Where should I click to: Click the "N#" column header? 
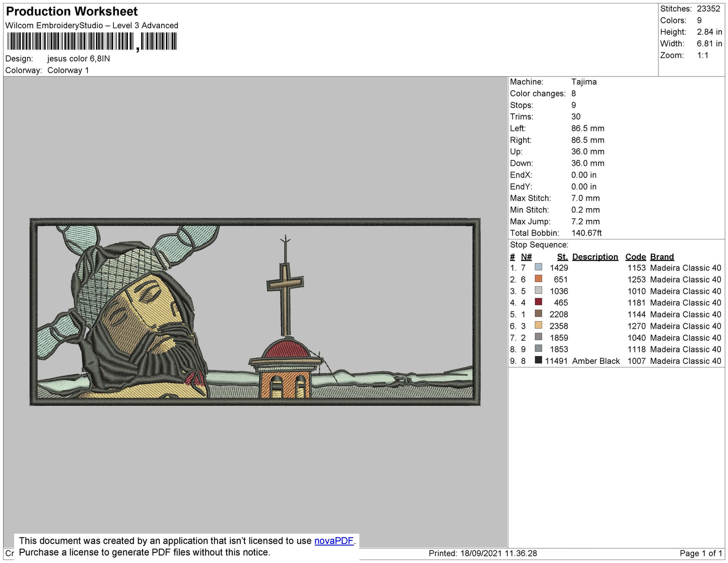[x=526, y=257]
